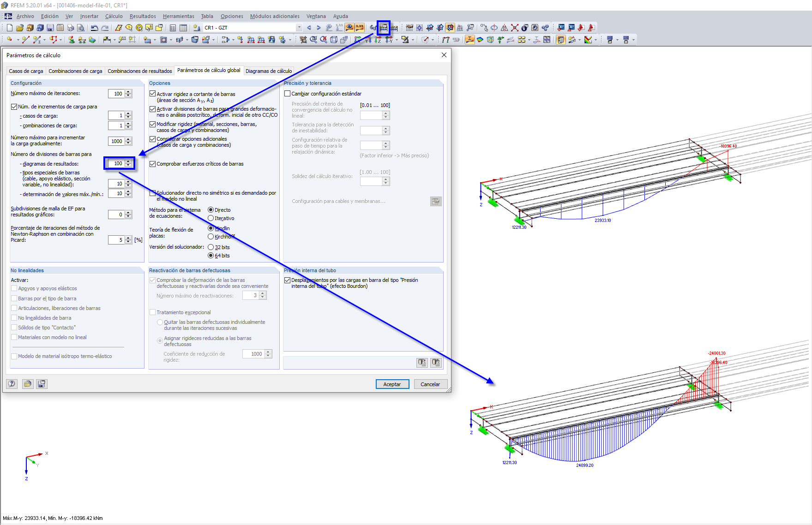Click the 'diagramas de resultados' value field

116,163
